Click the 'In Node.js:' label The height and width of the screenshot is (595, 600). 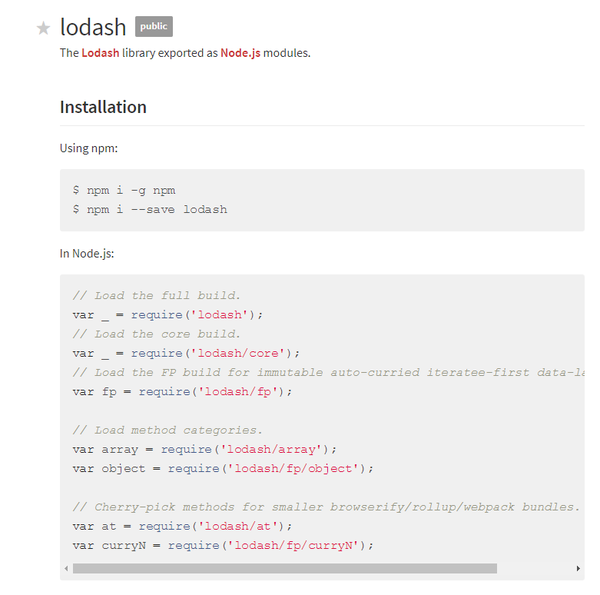click(87, 254)
